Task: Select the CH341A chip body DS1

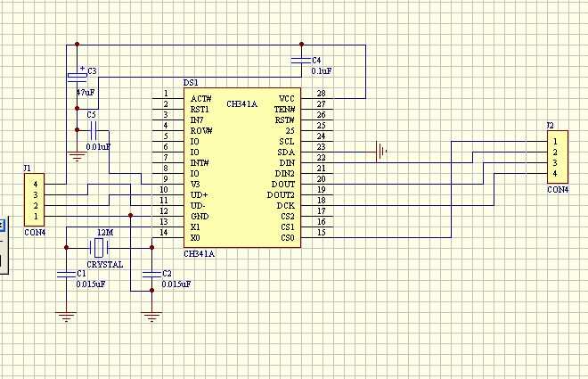Action: tap(242, 168)
